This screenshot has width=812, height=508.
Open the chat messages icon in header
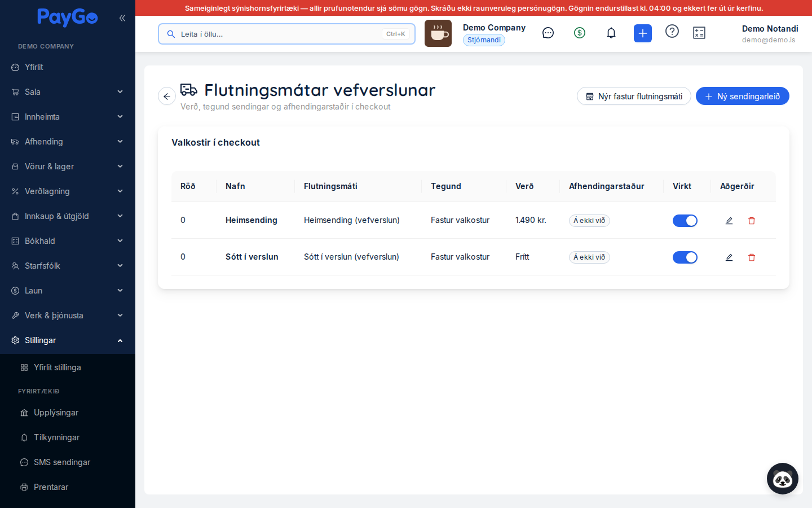(x=548, y=33)
